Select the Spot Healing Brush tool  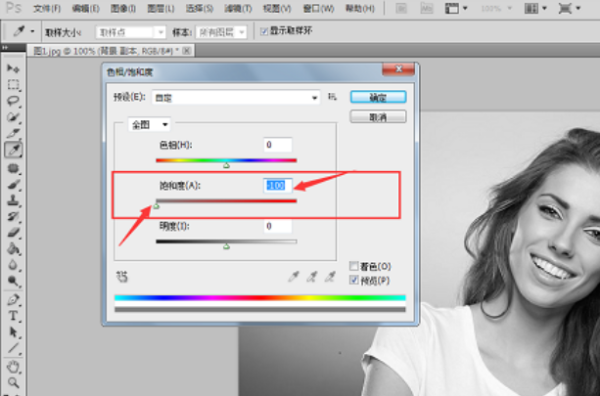pos(13,168)
